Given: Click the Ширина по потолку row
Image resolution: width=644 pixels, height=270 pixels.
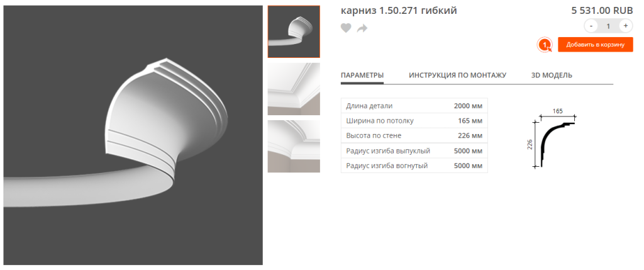Looking at the screenshot, I should [414, 121].
